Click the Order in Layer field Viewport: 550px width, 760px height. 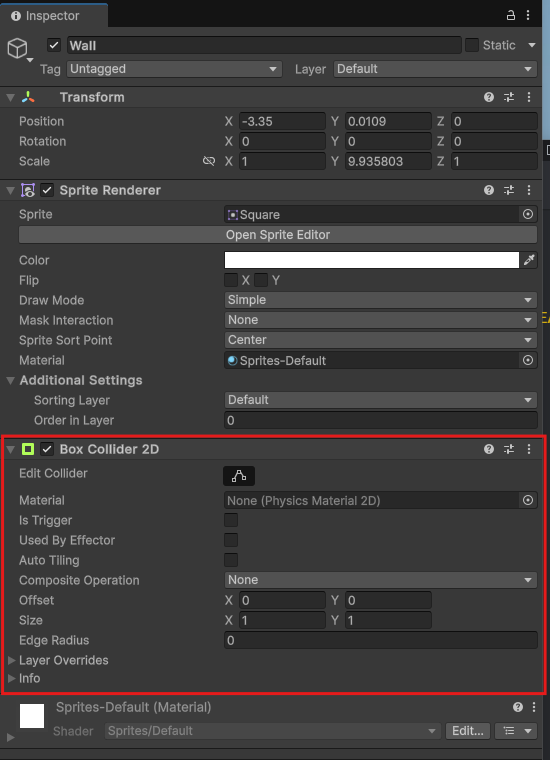[x=380, y=420]
